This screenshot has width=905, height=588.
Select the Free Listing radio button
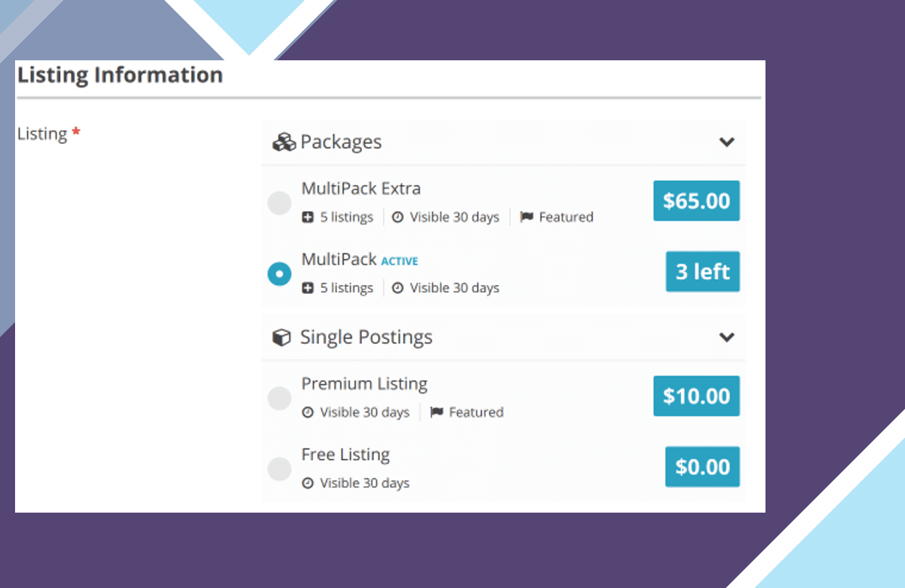(x=280, y=469)
